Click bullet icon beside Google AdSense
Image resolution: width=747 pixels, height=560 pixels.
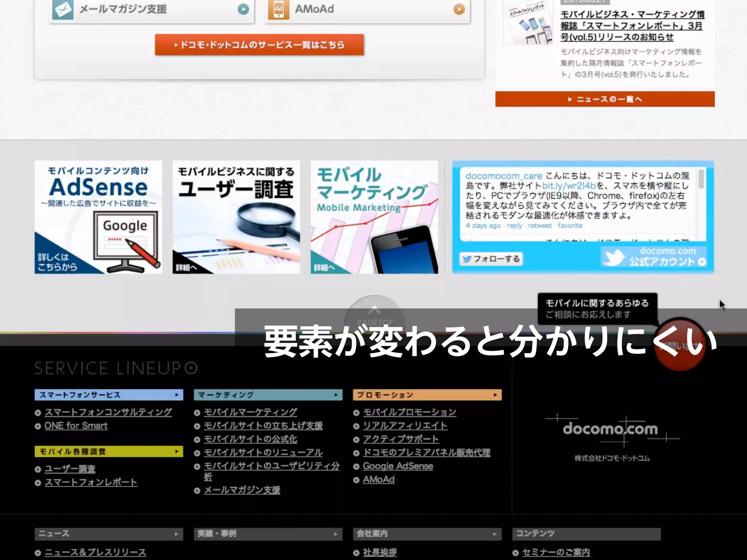coord(356,467)
